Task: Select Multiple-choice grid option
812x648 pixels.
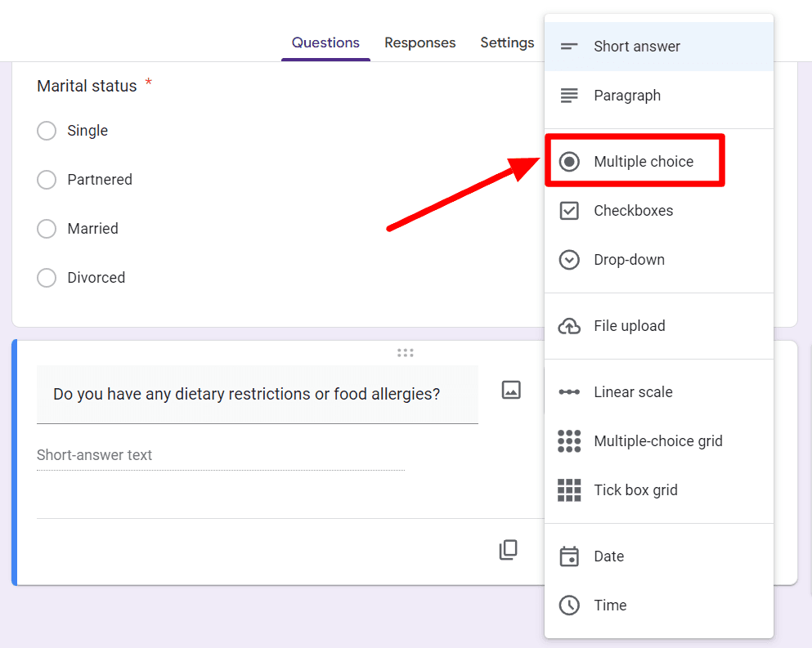Action: point(659,441)
